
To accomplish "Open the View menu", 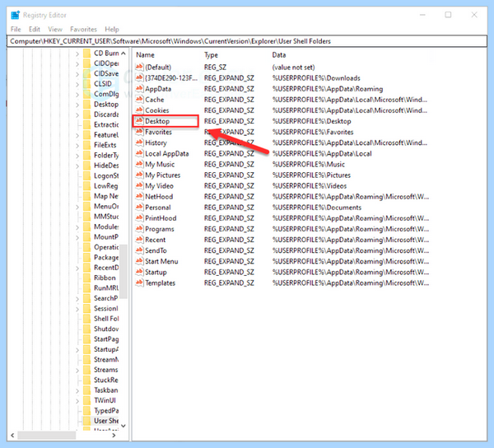I will click(x=55, y=30).
